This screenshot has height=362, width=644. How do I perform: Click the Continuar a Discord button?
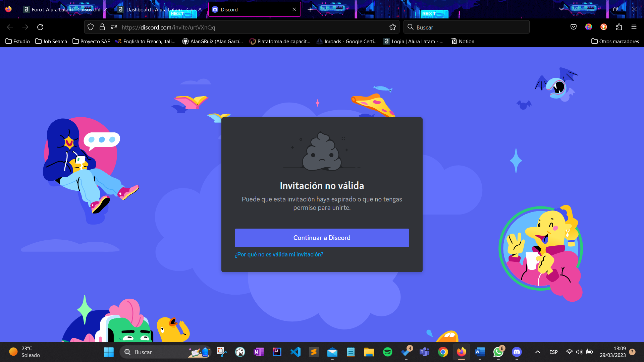click(x=322, y=238)
